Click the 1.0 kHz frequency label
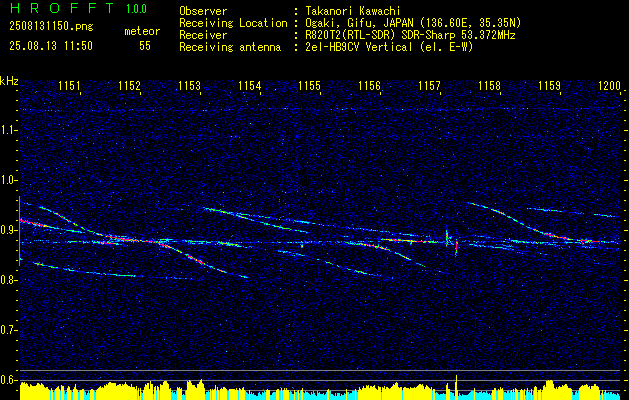Image resolution: width=629 pixels, height=400 pixels. [x=7, y=180]
